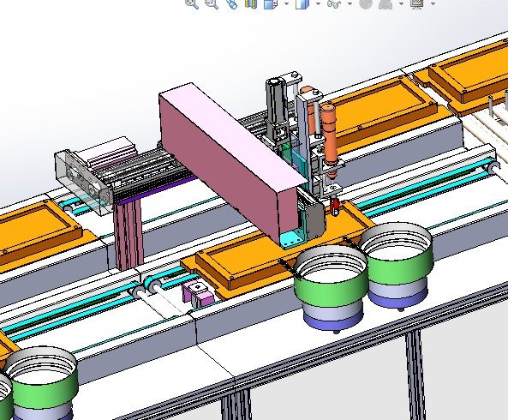508x420 pixels.
Task: Click the Previous View icon
Action: [x=231, y=3]
